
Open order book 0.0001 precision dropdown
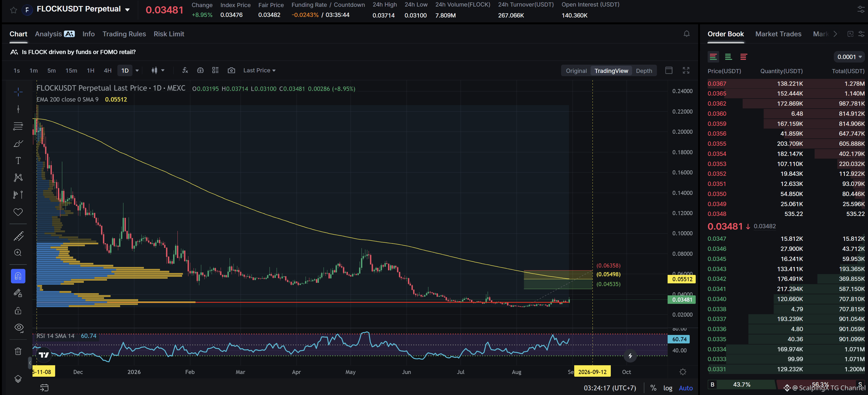click(x=849, y=57)
